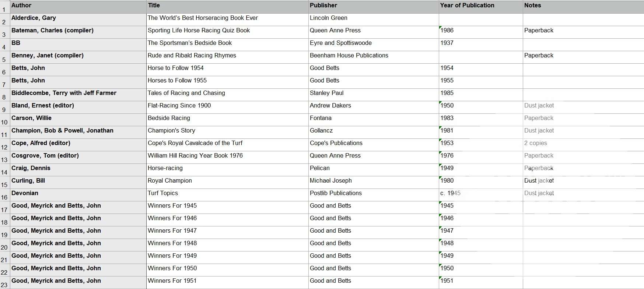Click 'Sporting Life Horse Racing Quiz Book' title

pos(227,32)
